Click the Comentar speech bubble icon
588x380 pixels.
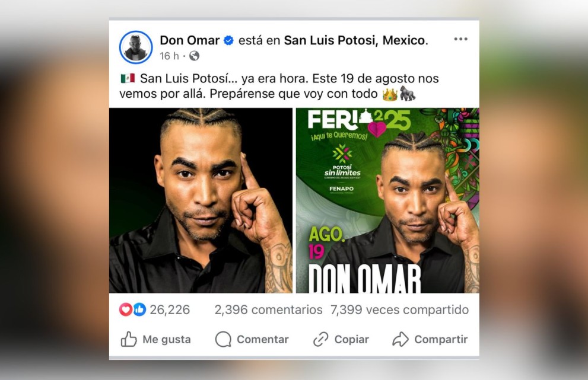223,339
